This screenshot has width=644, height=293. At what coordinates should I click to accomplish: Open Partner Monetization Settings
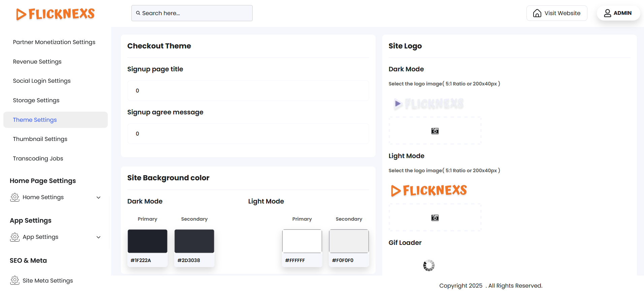click(x=54, y=42)
